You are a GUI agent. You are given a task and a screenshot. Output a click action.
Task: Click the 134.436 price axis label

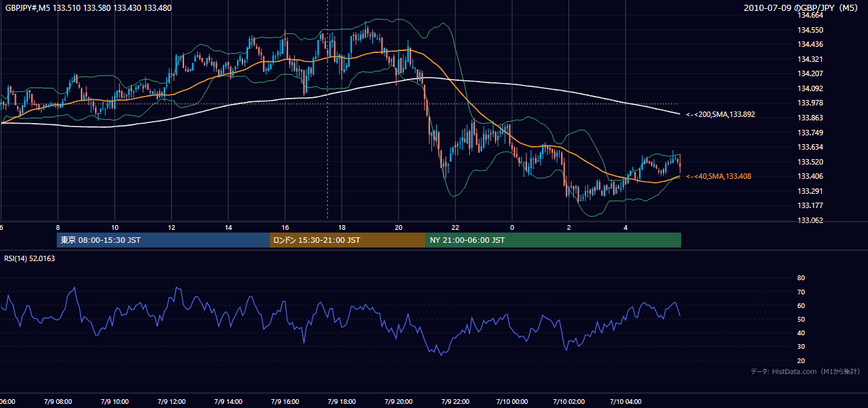point(810,44)
